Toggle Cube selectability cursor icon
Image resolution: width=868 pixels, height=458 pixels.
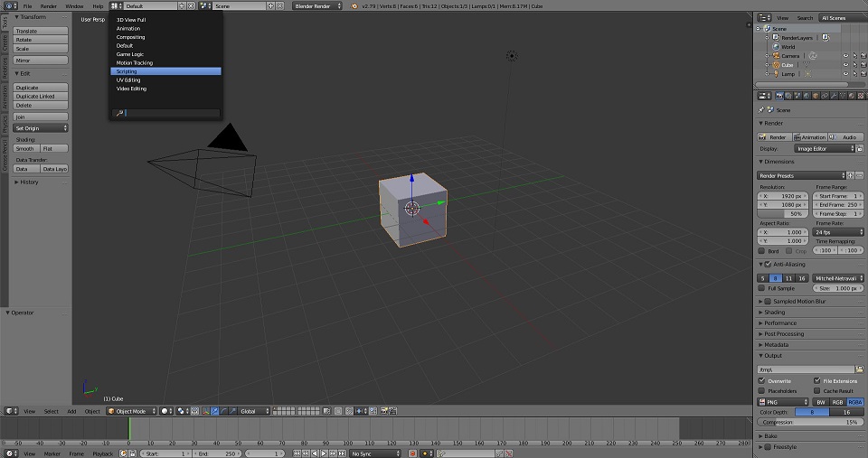(x=854, y=65)
